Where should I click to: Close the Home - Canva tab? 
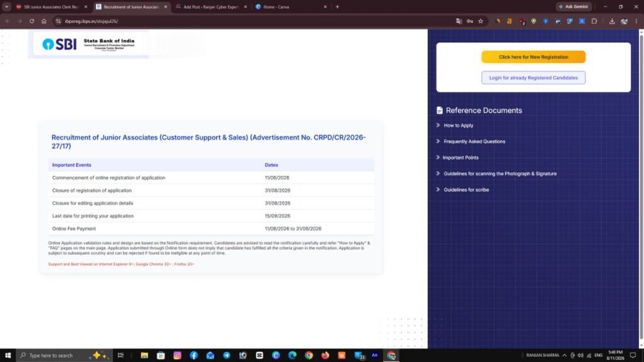(x=325, y=6)
